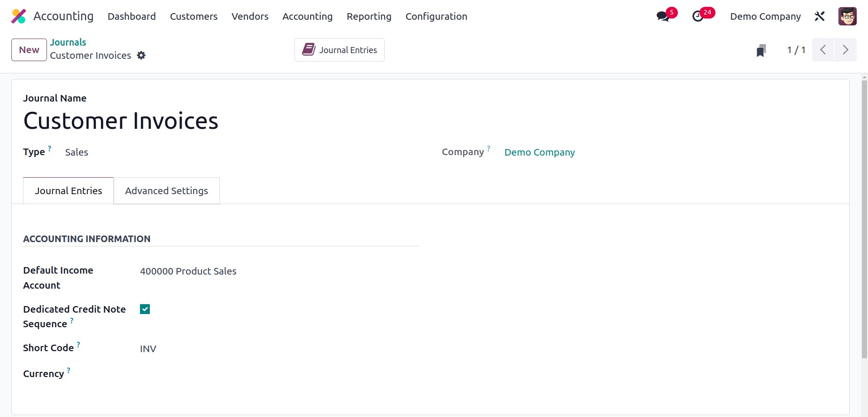
Task: Switch to the Advanced Settings tab
Action: [166, 191]
